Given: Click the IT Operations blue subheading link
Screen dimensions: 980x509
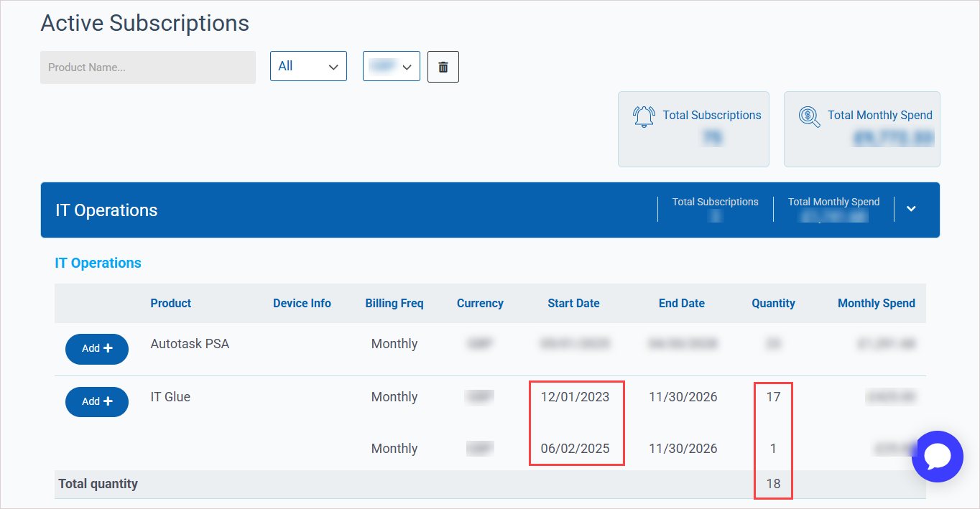Looking at the screenshot, I should coord(98,263).
